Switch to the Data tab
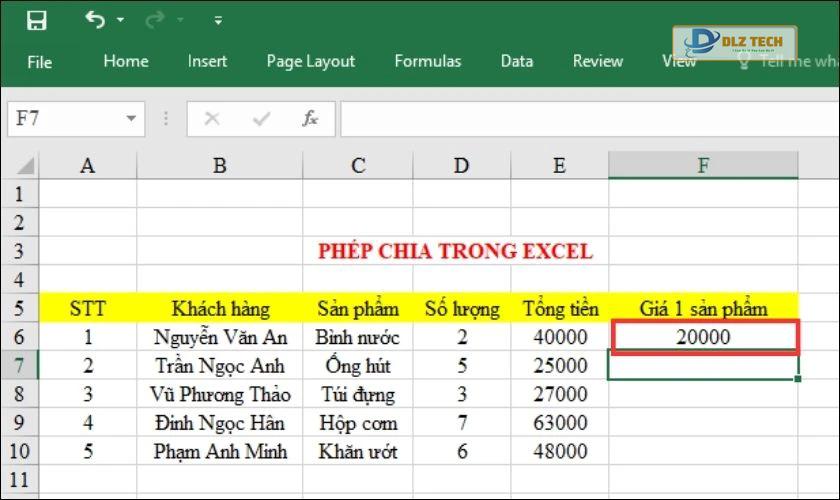840x500 pixels. pyautogui.click(x=517, y=61)
